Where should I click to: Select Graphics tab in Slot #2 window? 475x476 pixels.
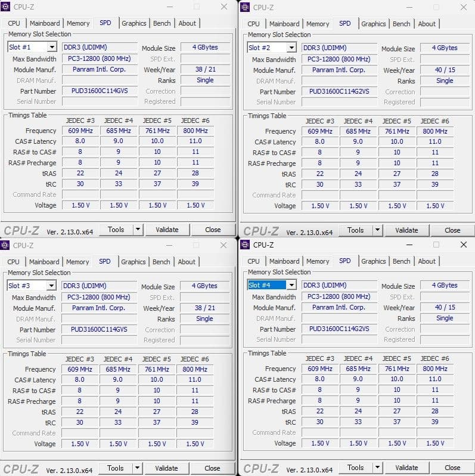374,24
